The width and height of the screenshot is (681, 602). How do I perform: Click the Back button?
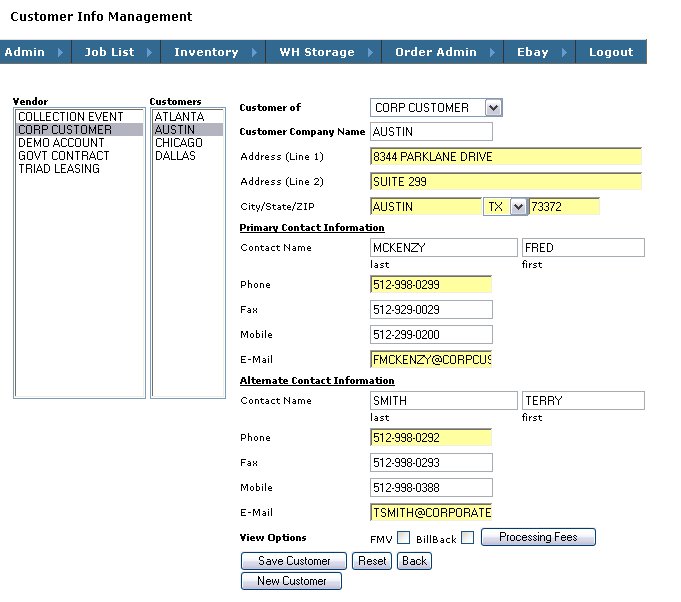[414, 561]
